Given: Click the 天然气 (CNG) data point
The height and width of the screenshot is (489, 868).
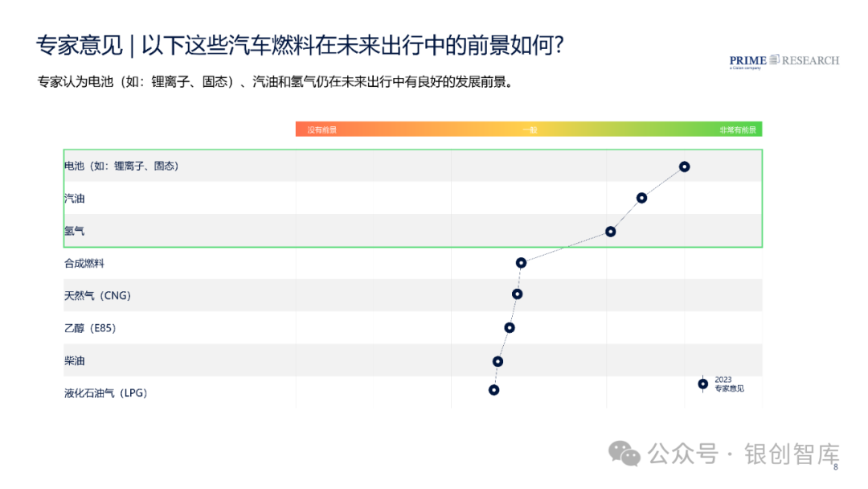Looking at the screenshot, I should [x=517, y=294].
